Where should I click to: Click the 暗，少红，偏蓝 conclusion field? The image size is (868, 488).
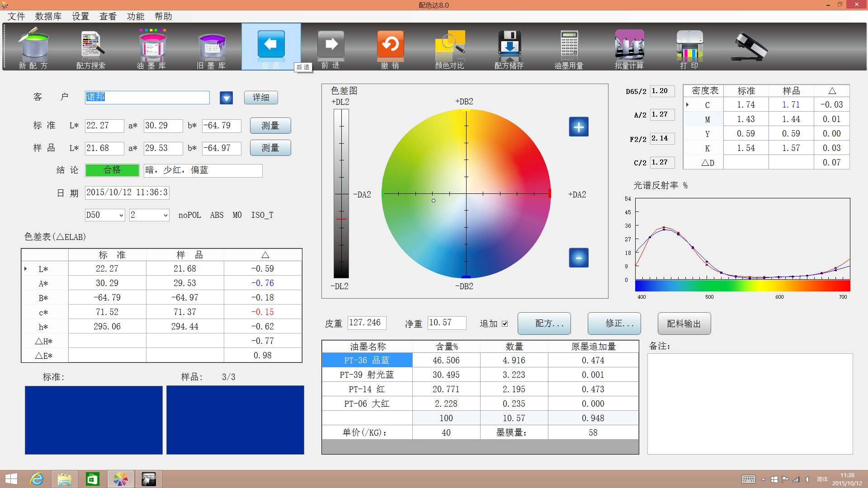click(203, 170)
